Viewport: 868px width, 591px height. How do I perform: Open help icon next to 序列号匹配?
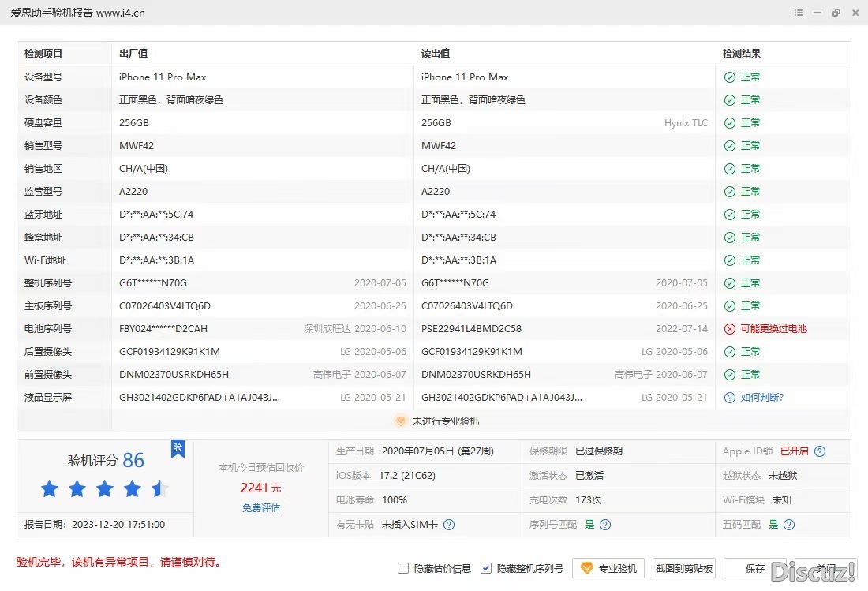pyautogui.click(x=605, y=525)
